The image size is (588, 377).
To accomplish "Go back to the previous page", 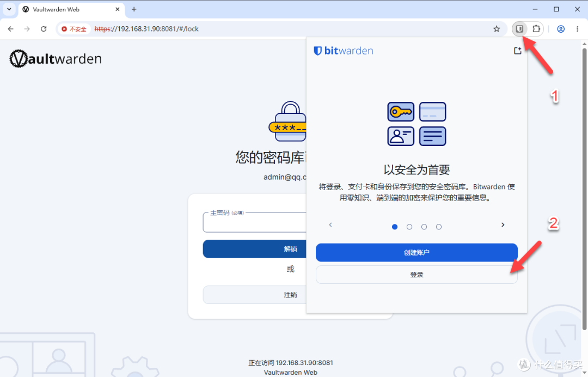I will (10, 29).
